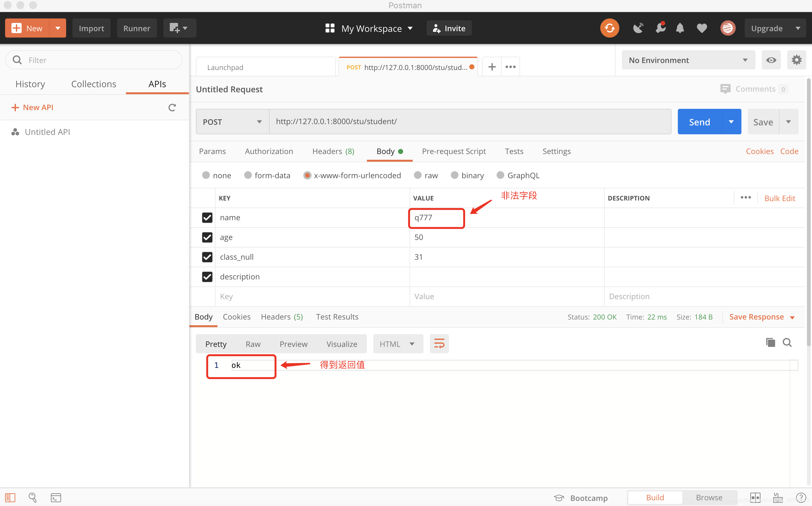812x506 pixels.
Task: Click the Untitled API item
Action: pyautogui.click(x=47, y=132)
